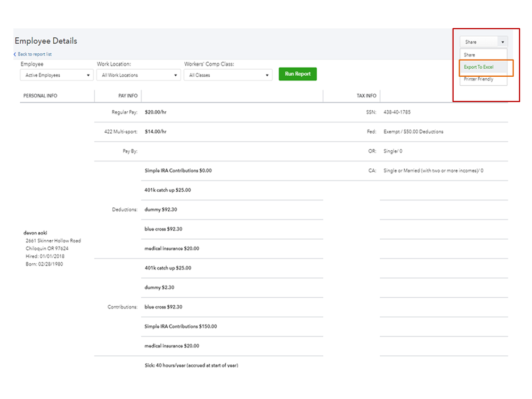532x399 pixels.
Task: Click the PERSONAL INFO column header
Action: 40,96
